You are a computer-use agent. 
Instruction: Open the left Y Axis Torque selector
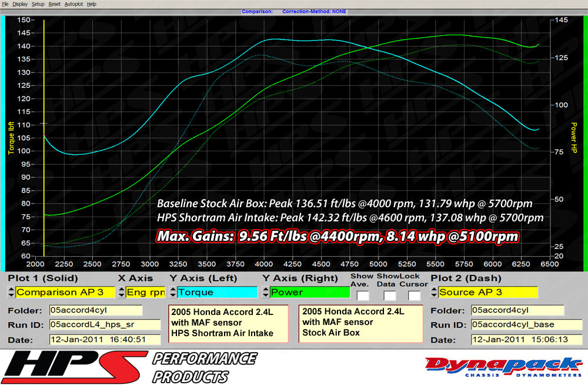[x=215, y=292]
